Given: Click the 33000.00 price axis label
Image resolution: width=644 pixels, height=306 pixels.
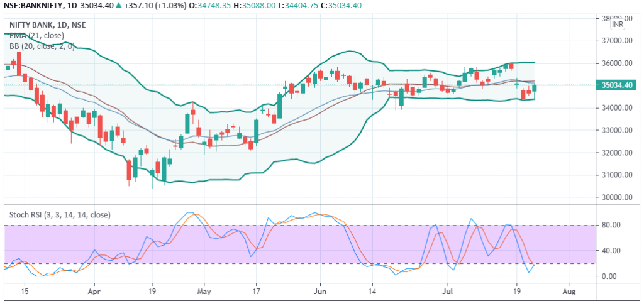Looking at the screenshot, I should 616,131.
